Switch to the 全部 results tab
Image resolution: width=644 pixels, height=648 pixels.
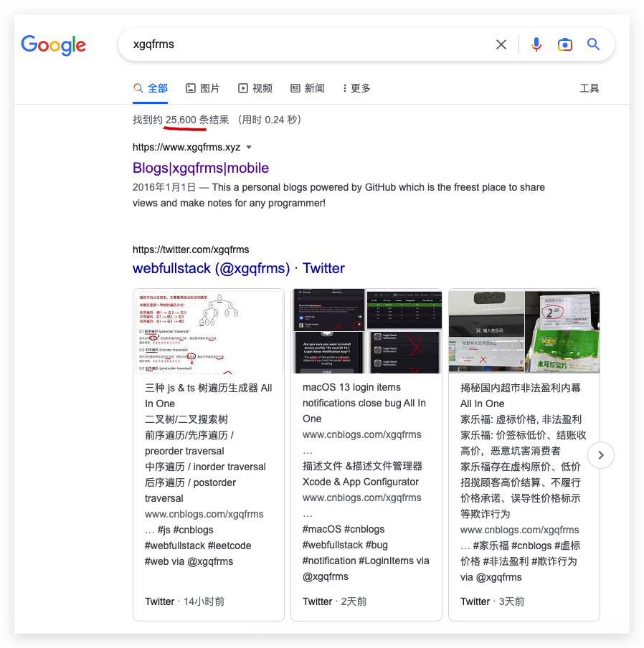pyautogui.click(x=151, y=87)
